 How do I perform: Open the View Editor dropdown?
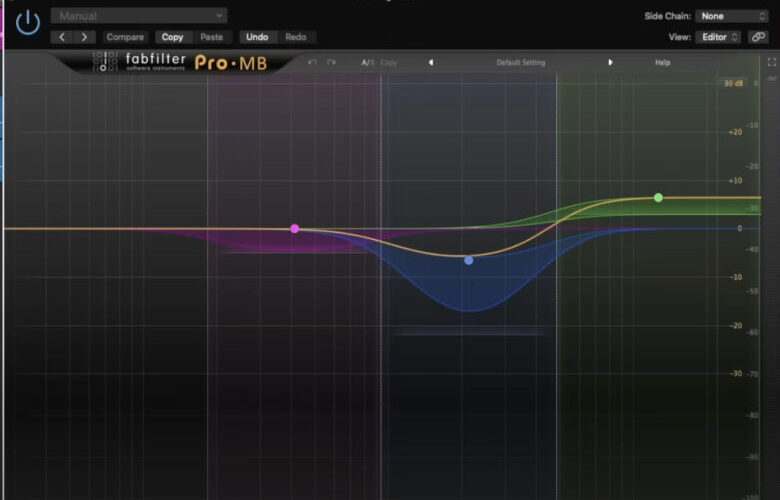(x=718, y=37)
